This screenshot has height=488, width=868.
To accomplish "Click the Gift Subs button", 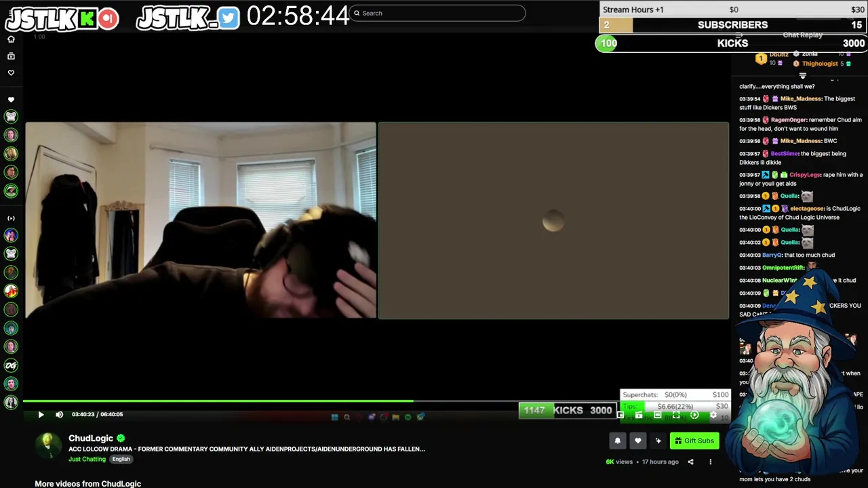I will click(694, 441).
